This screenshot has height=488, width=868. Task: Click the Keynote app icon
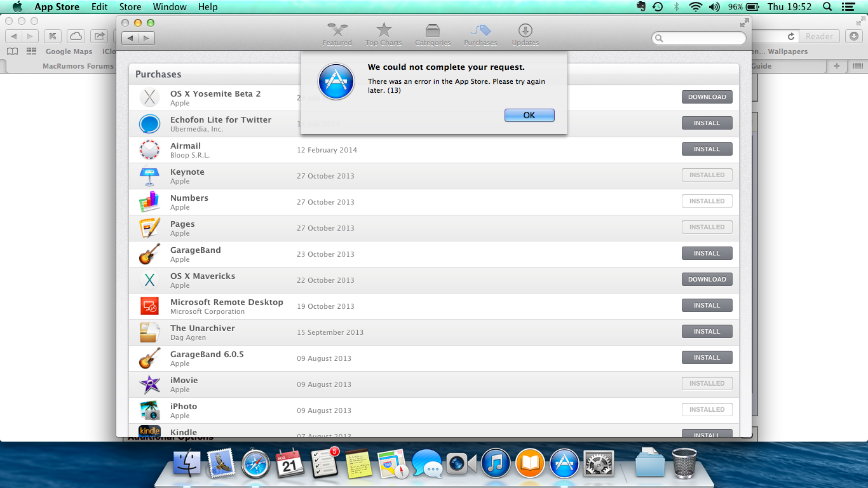(150, 176)
